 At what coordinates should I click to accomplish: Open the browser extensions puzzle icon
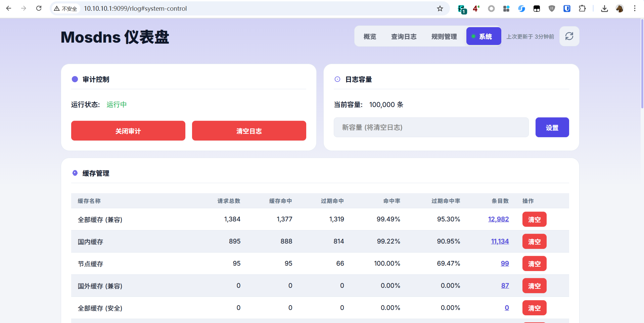[x=583, y=8]
